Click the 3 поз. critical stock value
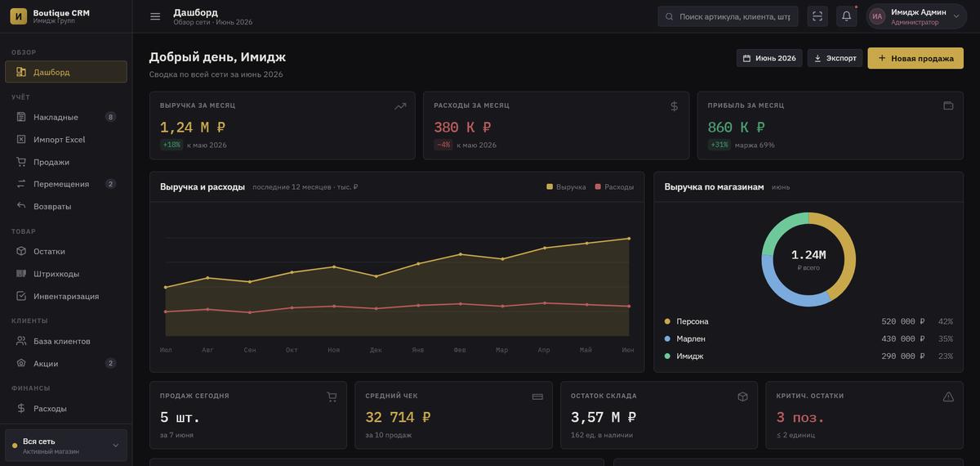The image size is (980, 466). 800,418
